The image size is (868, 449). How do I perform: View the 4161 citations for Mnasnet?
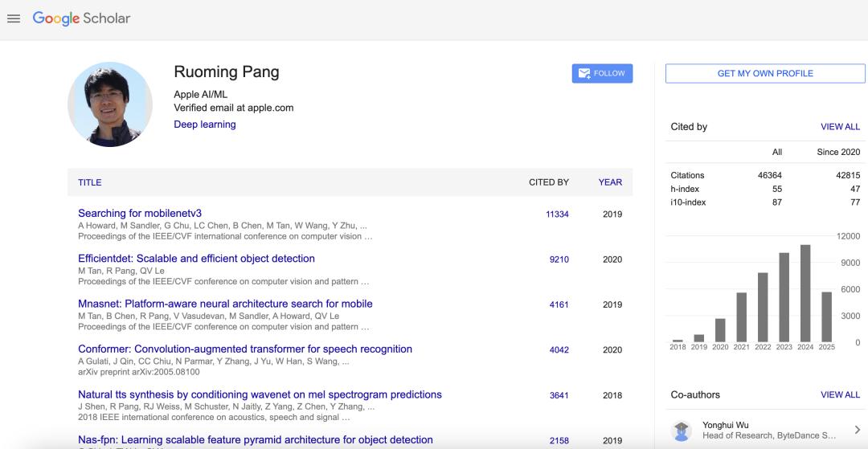pos(559,304)
